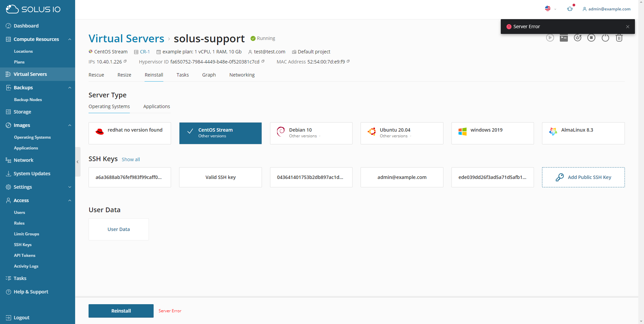Switch to the Networking tab
Screen dimensions: 644x324
242,75
